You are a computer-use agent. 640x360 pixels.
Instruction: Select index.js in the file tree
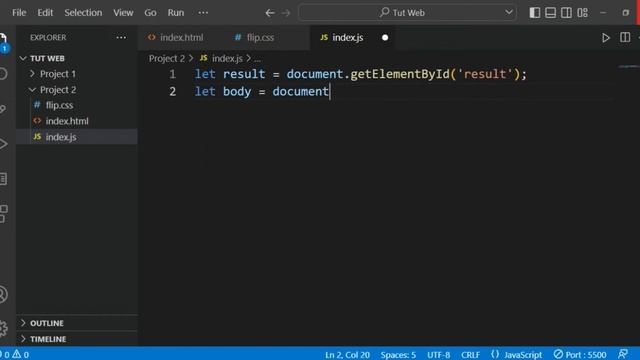(x=77, y=137)
